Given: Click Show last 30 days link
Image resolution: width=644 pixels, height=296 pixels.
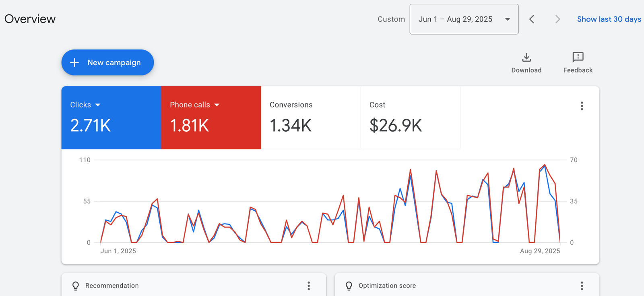Looking at the screenshot, I should pos(609,19).
